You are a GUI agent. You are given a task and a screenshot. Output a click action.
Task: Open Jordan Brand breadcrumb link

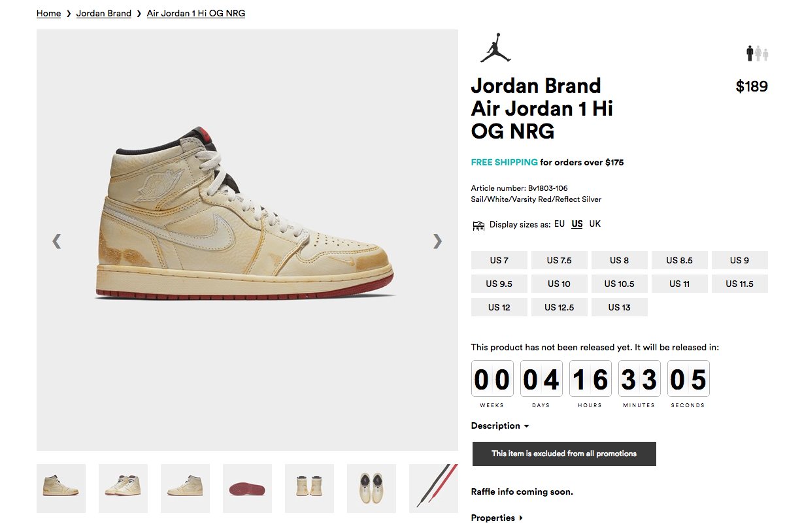point(104,13)
